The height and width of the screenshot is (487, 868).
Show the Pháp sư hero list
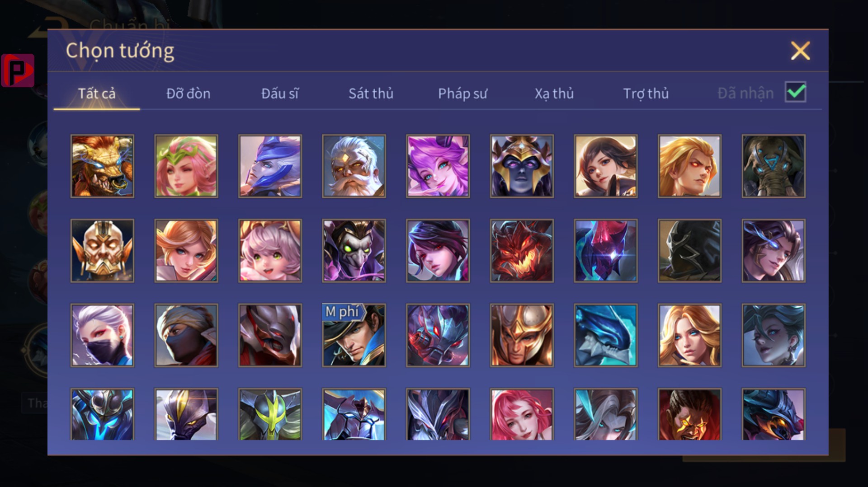pyautogui.click(x=462, y=94)
